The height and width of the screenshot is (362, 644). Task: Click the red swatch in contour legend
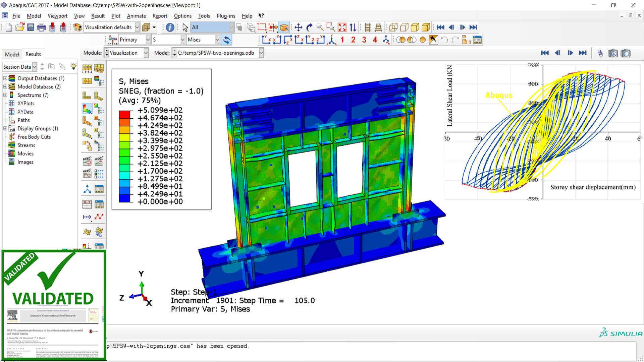pyautogui.click(x=124, y=114)
